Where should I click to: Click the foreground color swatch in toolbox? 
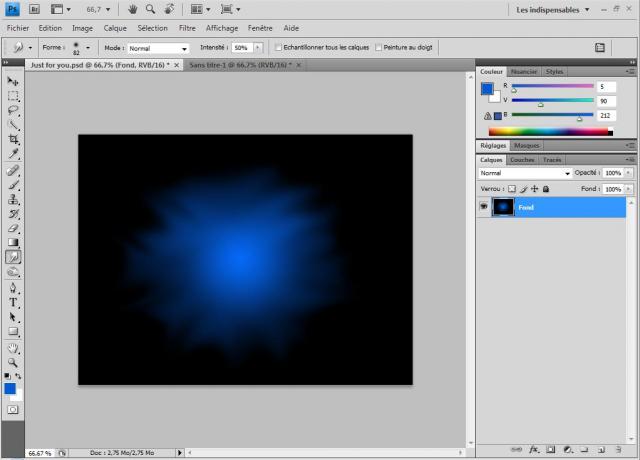[10, 389]
